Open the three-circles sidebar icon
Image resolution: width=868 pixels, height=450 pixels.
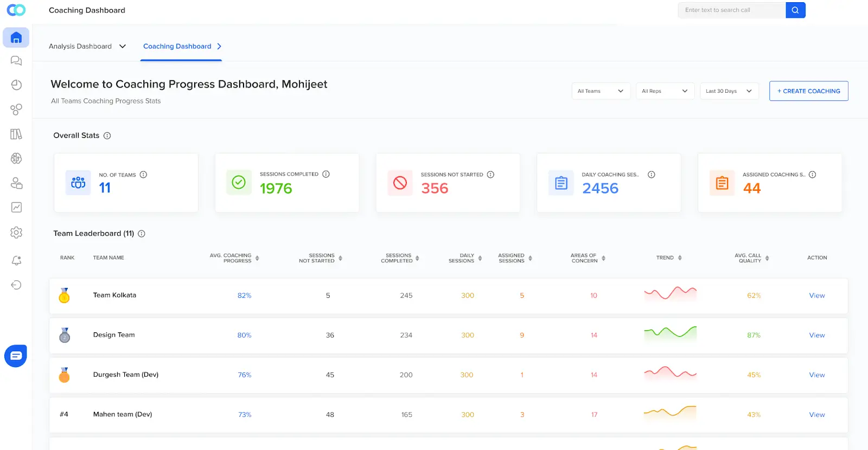[16, 110]
